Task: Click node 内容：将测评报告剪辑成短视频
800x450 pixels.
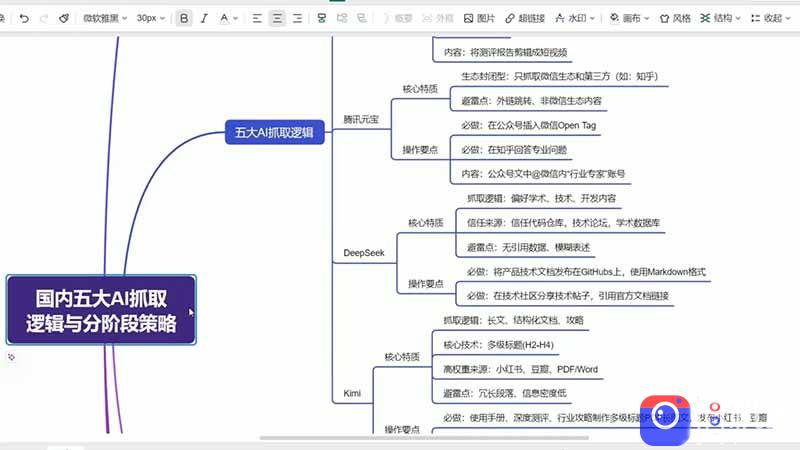Action: click(x=506, y=52)
